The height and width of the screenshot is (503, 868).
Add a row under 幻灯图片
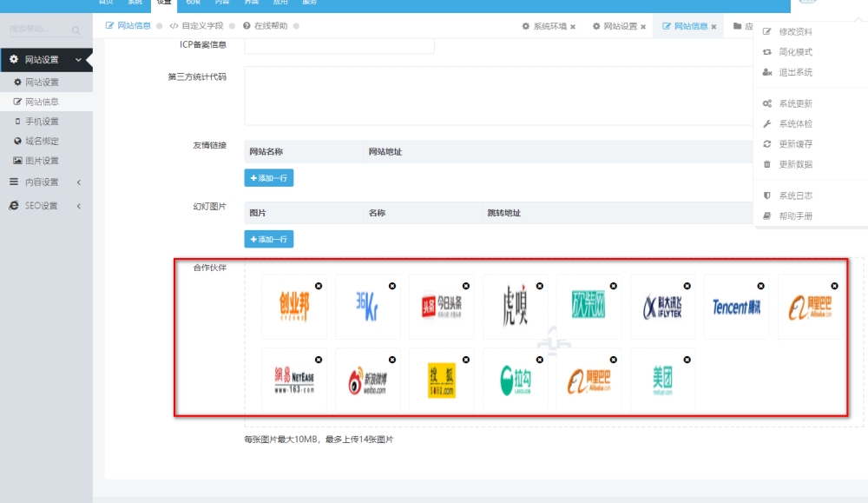[268, 239]
